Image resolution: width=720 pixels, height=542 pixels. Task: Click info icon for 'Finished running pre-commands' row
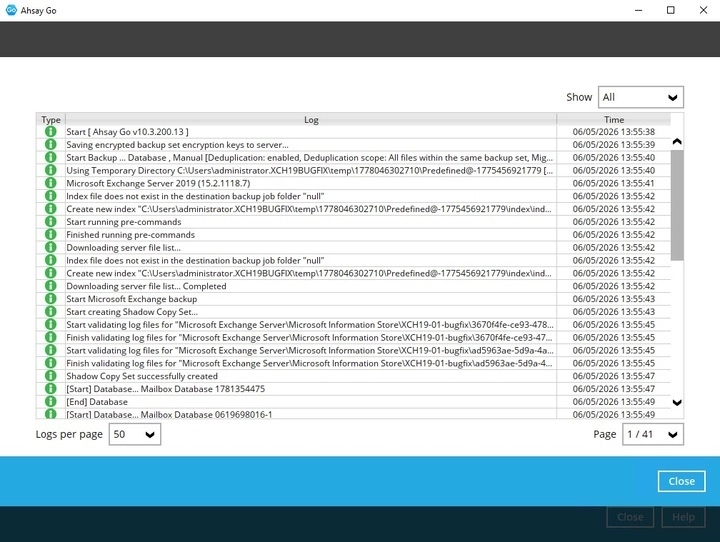coord(51,235)
